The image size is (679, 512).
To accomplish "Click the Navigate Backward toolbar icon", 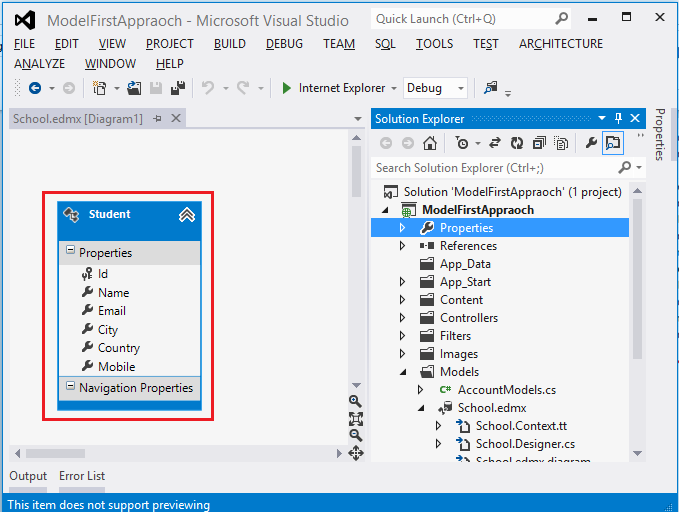I will pyautogui.click(x=35, y=88).
